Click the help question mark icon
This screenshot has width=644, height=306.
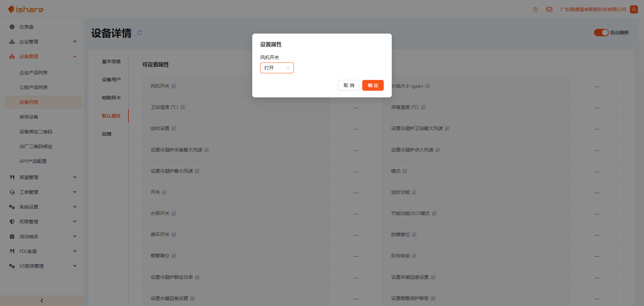(535, 9)
